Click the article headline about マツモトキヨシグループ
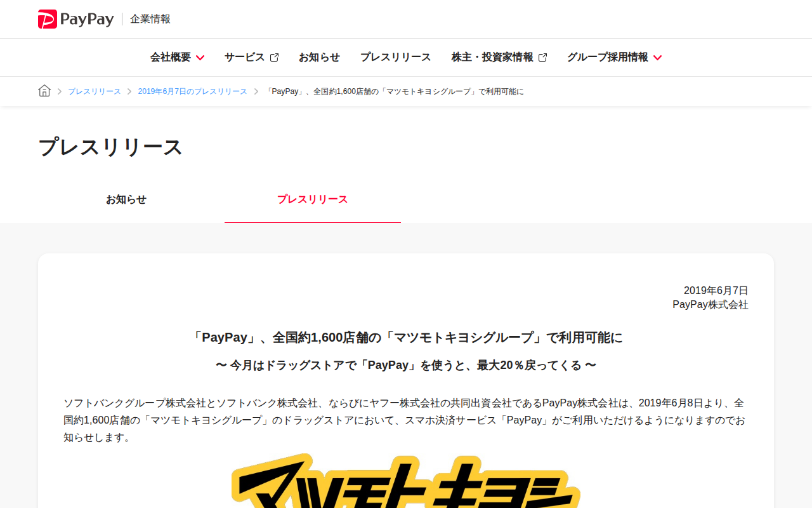 pyautogui.click(x=406, y=338)
